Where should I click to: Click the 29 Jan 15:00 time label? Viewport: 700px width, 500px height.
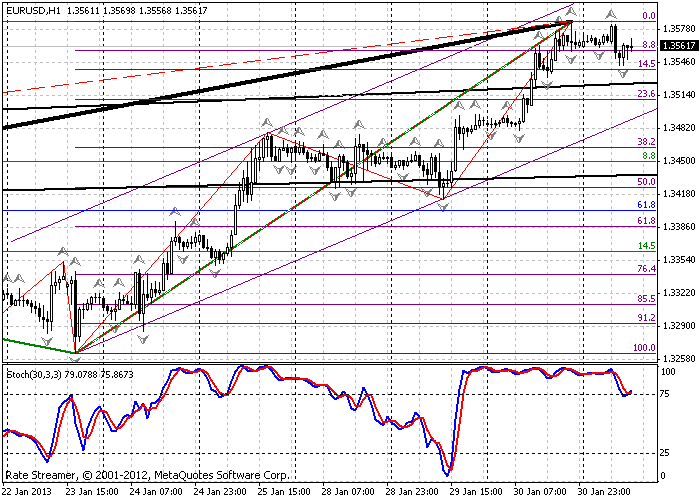477,492
